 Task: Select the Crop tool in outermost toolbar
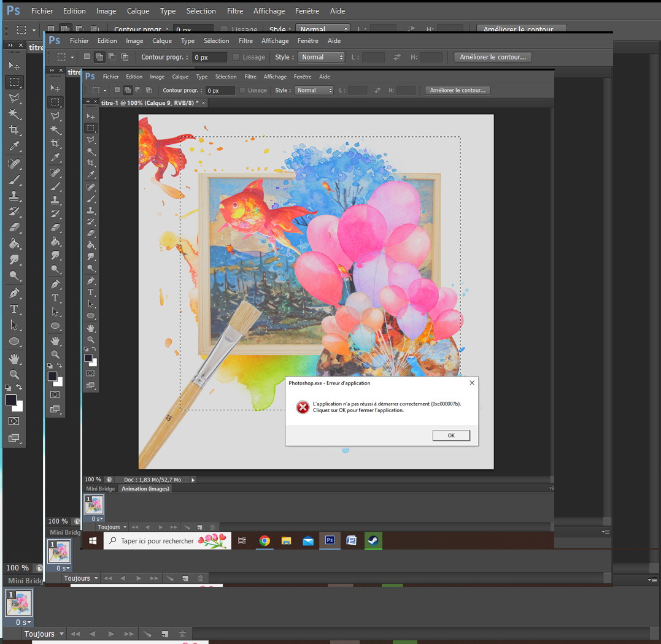pos(14,130)
